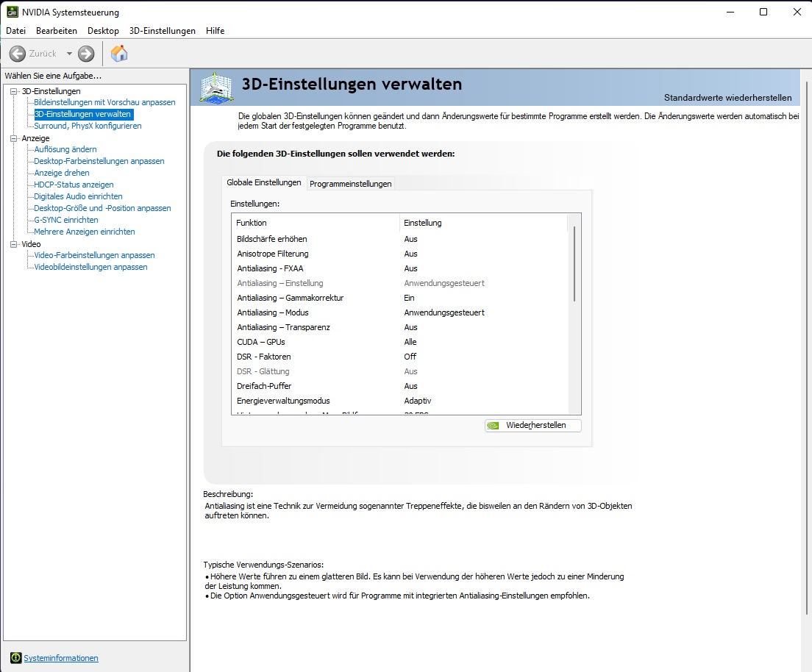812x672 pixels.
Task: Open Bildeinstellungen mit Vorschau anpassen
Action: (x=104, y=102)
